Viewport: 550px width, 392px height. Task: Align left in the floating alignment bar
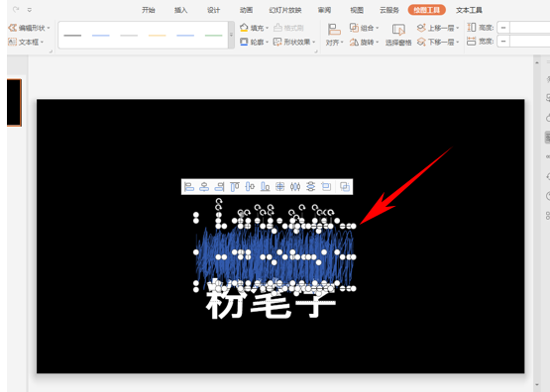[189, 187]
